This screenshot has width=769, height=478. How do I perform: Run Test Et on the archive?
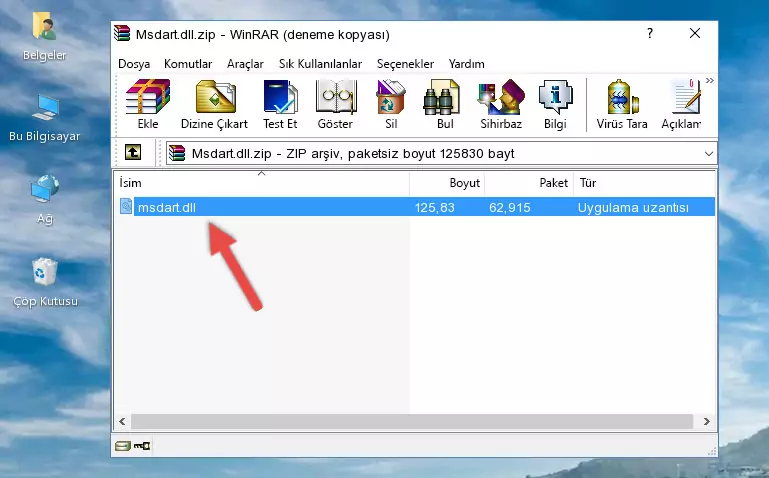click(280, 104)
